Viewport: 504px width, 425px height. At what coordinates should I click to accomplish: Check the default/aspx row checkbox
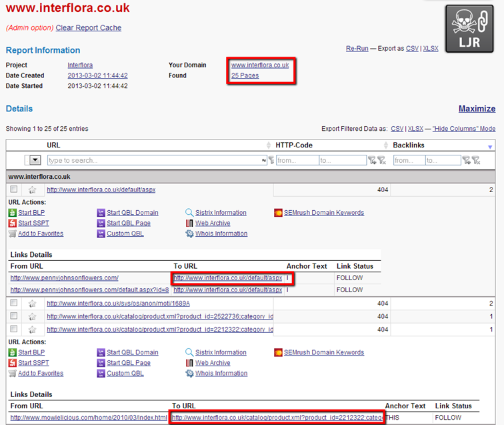click(14, 189)
